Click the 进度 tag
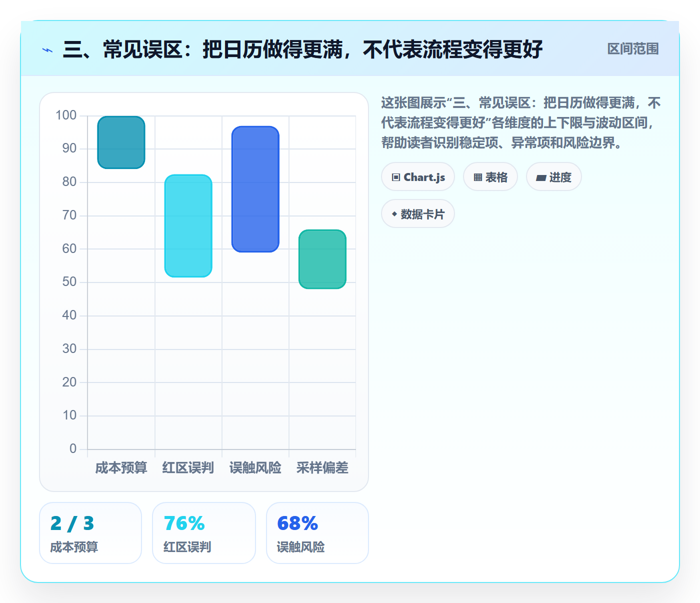 (554, 177)
